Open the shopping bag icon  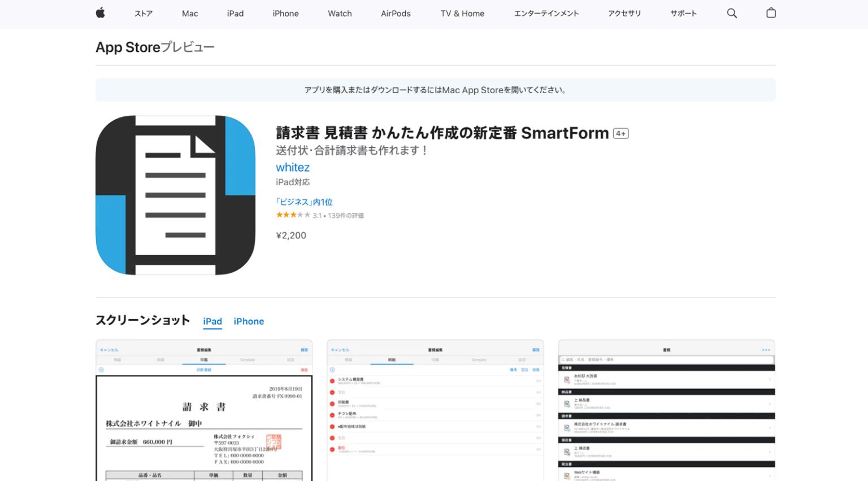[771, 13]
